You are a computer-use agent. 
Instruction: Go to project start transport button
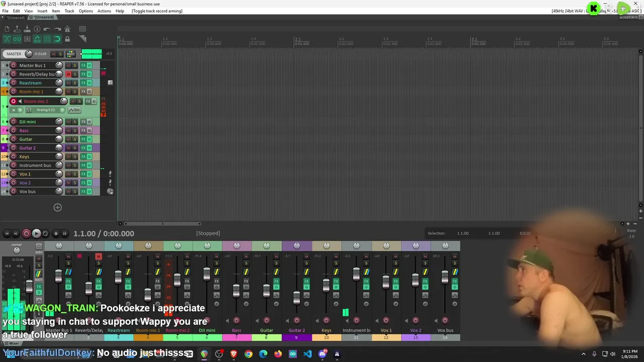(x=7, y=233)
